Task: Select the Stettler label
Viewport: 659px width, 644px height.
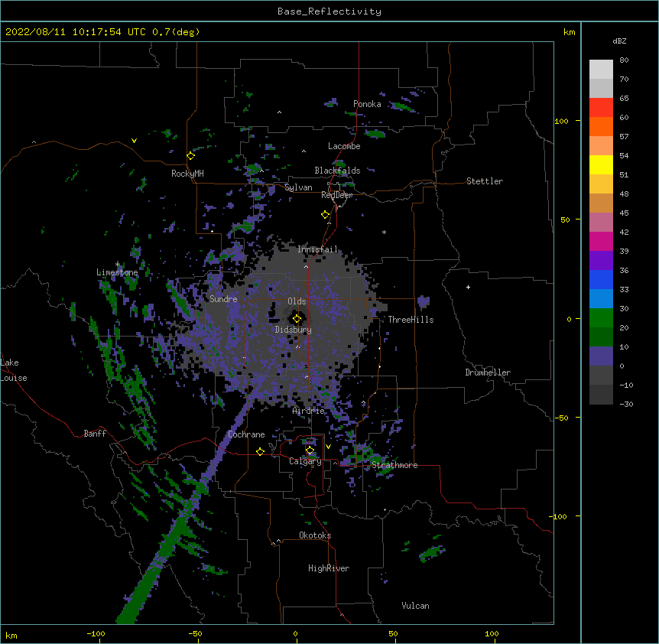Action: click(485, 181)
